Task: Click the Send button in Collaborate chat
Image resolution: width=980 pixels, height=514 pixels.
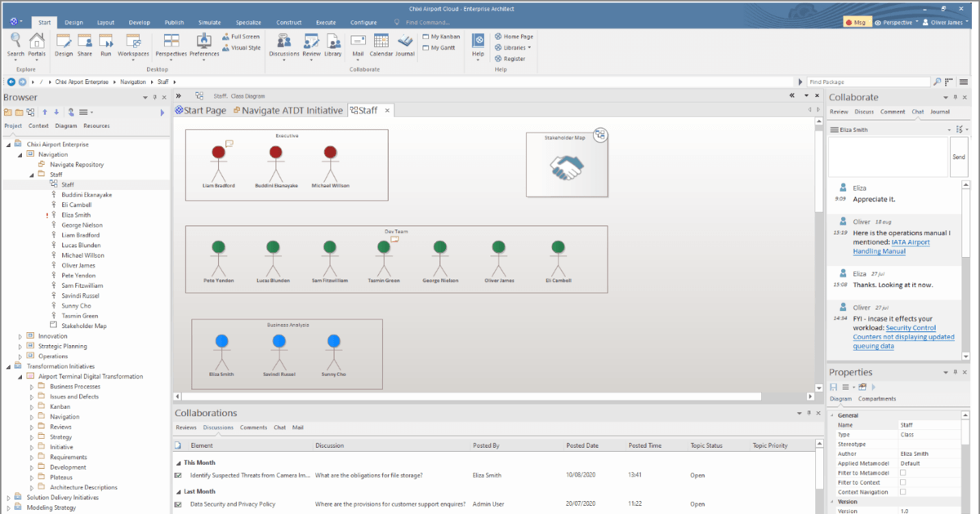Action: point(959,157)
